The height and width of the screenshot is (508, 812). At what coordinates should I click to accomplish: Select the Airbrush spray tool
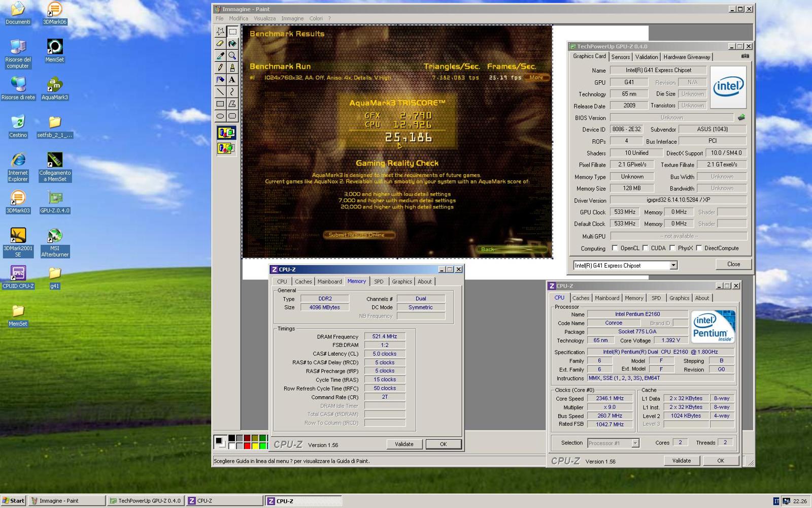[220, 80]
